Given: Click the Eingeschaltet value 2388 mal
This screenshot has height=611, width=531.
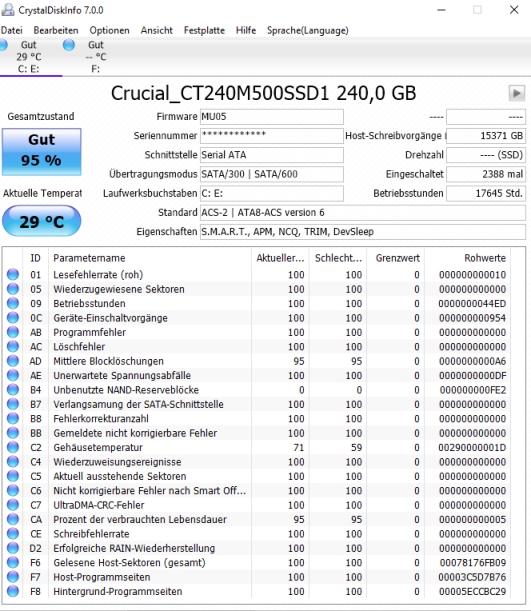Looking at the screenshot, I should click(x=486, y=174).
